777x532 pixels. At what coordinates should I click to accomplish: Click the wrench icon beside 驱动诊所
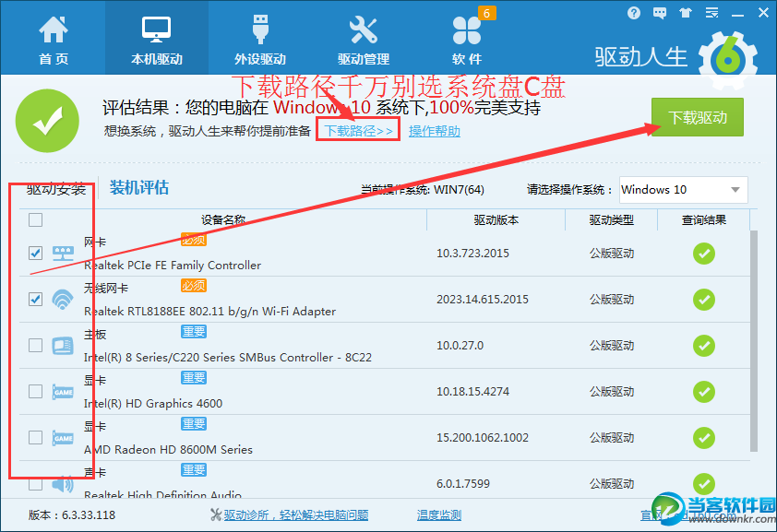coord(216,515)
